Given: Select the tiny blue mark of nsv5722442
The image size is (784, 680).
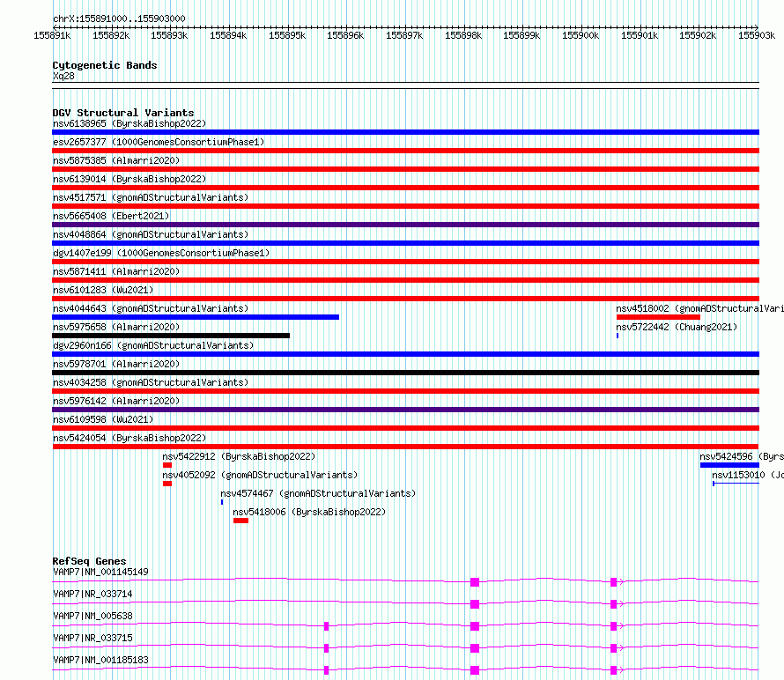Looking at the screenshot, I should [x=618, y=336].
